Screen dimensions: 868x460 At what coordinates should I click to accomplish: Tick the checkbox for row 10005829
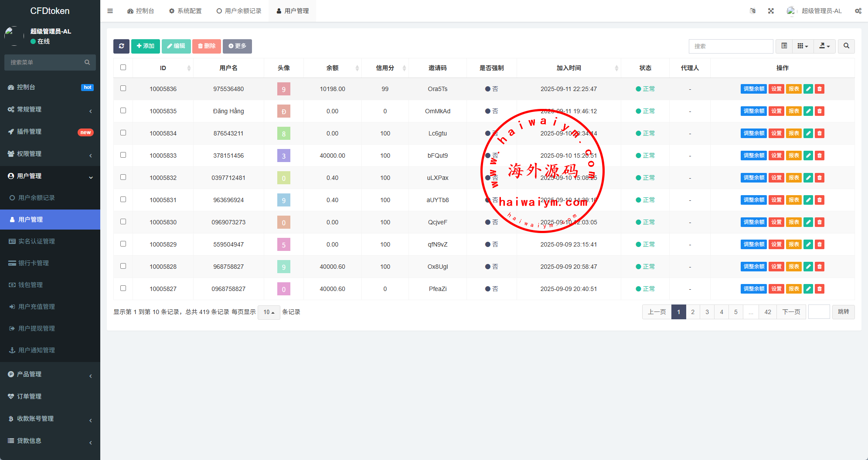123,244
